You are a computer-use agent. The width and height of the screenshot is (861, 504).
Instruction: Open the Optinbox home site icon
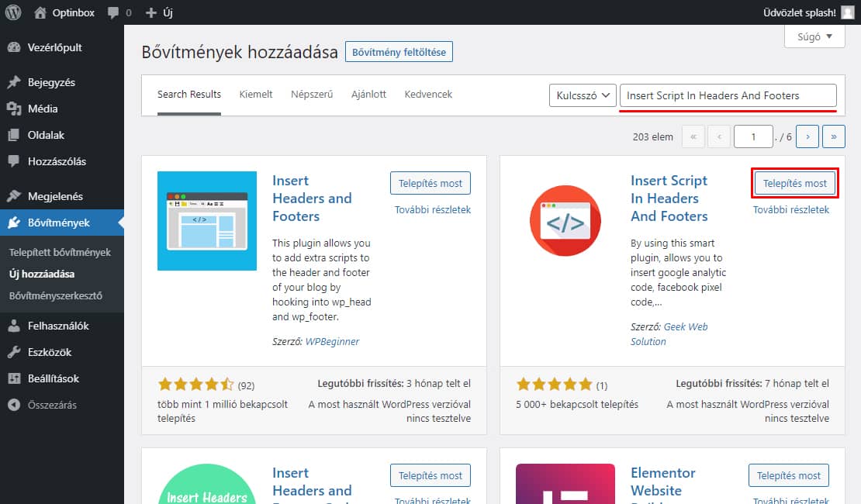(x=40, y=12)
